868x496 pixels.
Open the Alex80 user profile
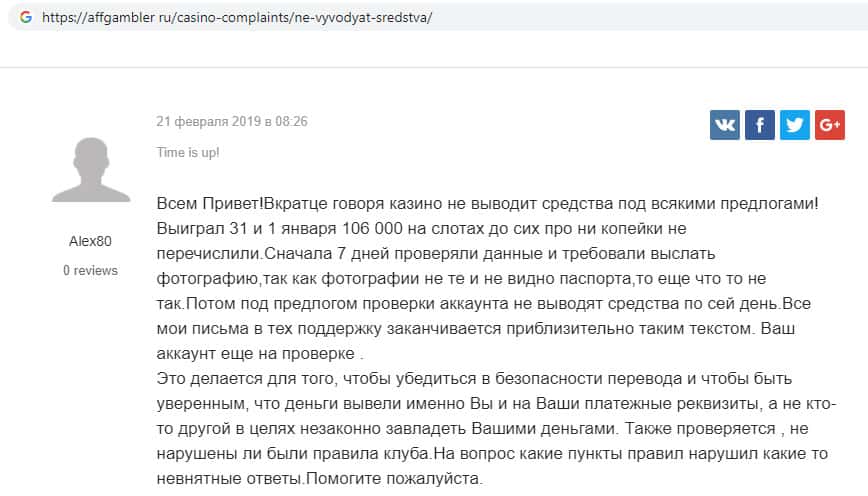(90, 242)
